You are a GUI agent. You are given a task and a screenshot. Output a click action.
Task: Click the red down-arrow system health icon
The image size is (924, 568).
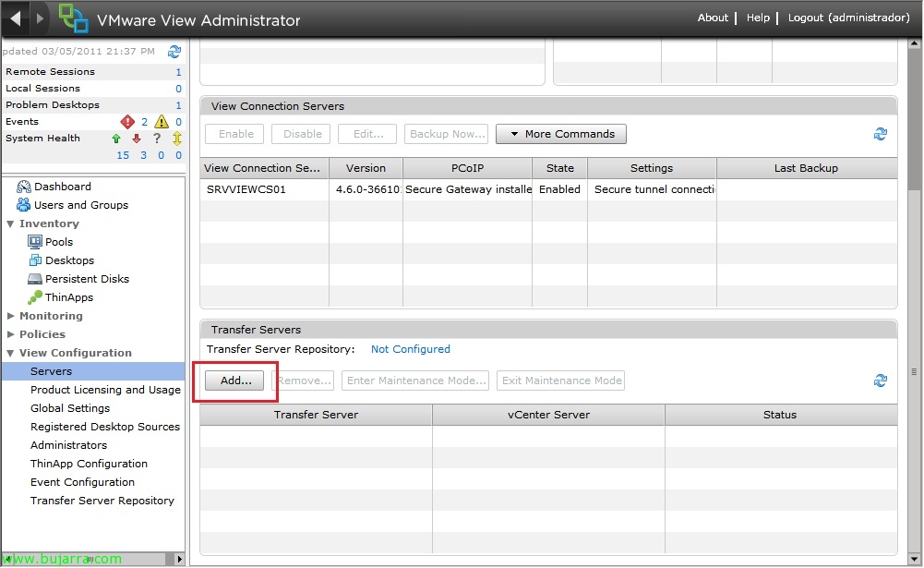pyautogui.click(x=137, y=139)
